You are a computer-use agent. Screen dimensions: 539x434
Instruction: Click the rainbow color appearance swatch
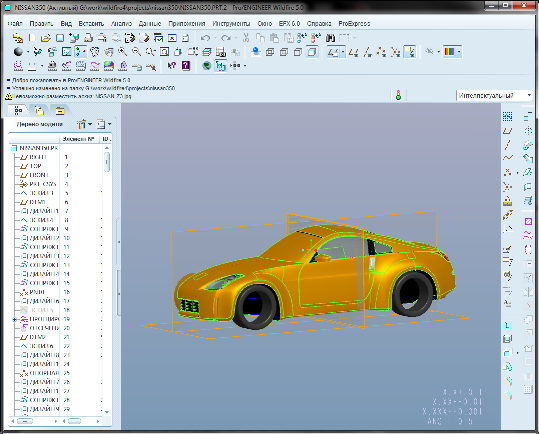point(450,52)
